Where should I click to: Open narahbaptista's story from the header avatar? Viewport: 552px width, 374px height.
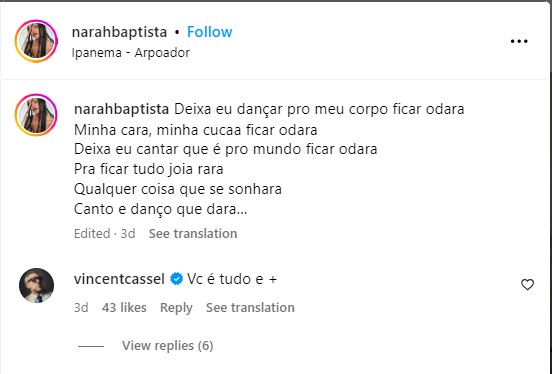click(x=36, y=41)
